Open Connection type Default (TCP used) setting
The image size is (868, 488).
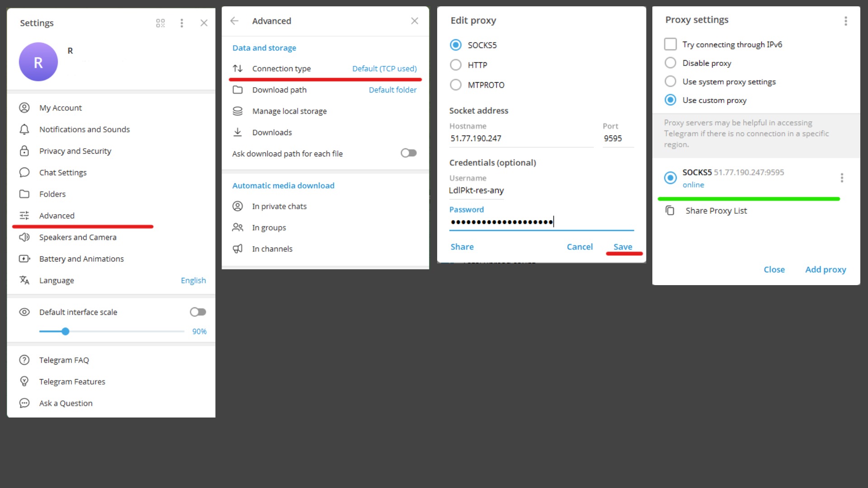(384, 69)
